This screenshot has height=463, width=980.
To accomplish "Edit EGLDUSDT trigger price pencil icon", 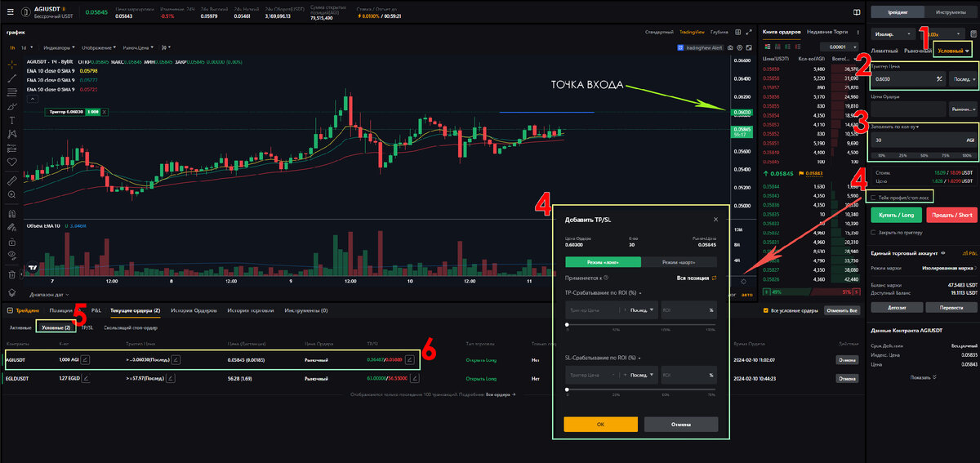I will [x=172, y=378].
